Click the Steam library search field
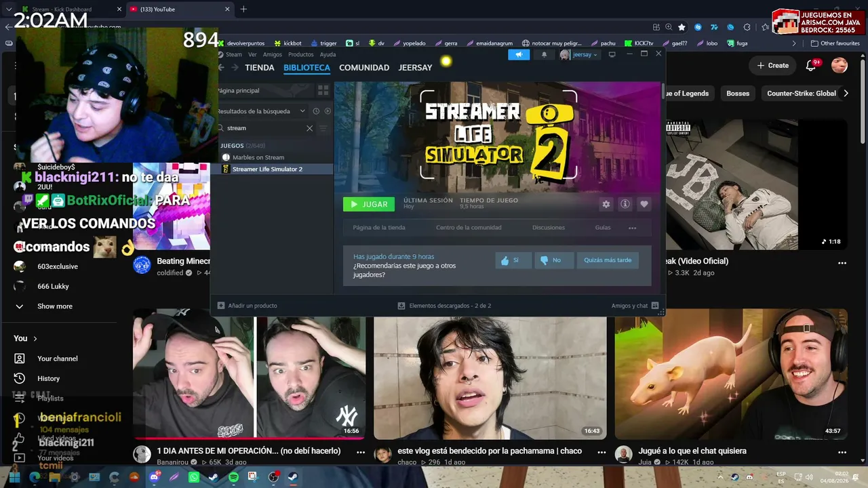868x488 pixels. pos(266,128)
